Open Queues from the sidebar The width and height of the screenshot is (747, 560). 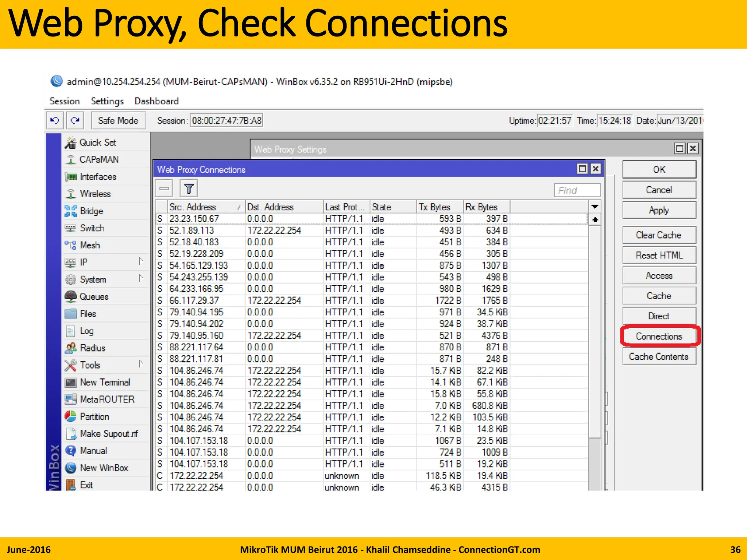click(94, 297)
